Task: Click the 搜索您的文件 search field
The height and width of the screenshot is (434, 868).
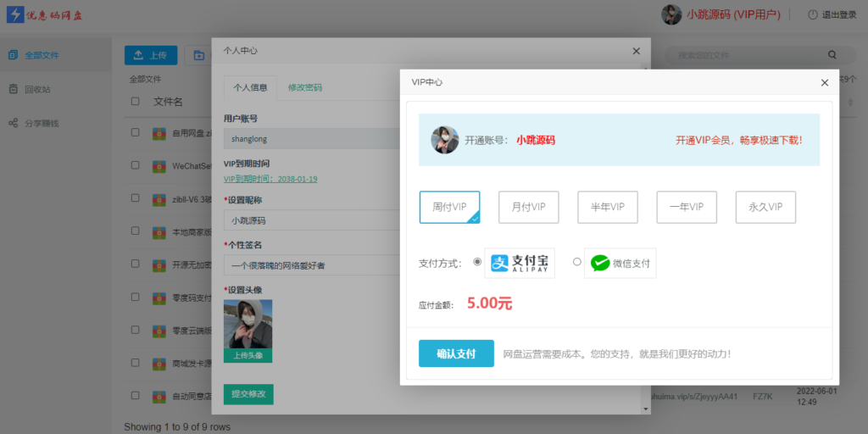Action: (x=748, y=55)
